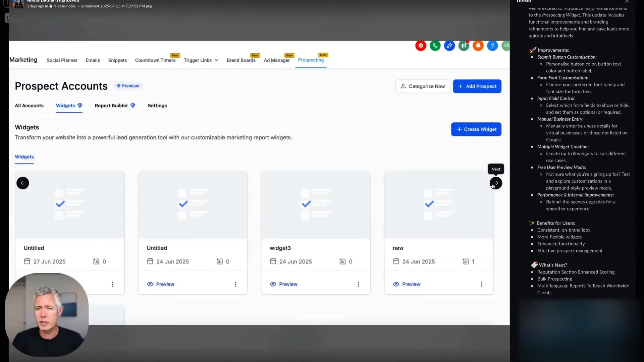The height and width of the screenshot is (362, 644).
Task: Preview the widget3 widget
Action: [x=284, y=284]
